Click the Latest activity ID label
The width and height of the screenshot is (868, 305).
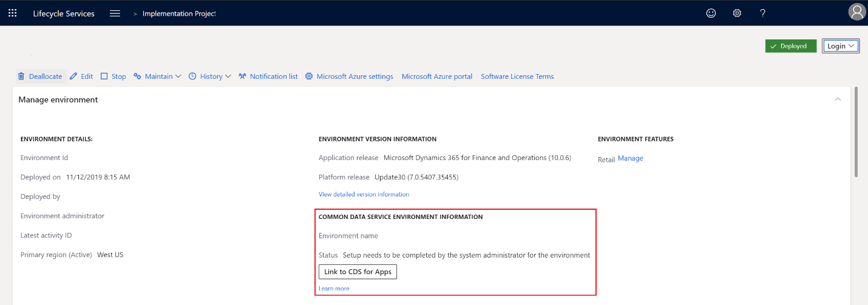46,235
